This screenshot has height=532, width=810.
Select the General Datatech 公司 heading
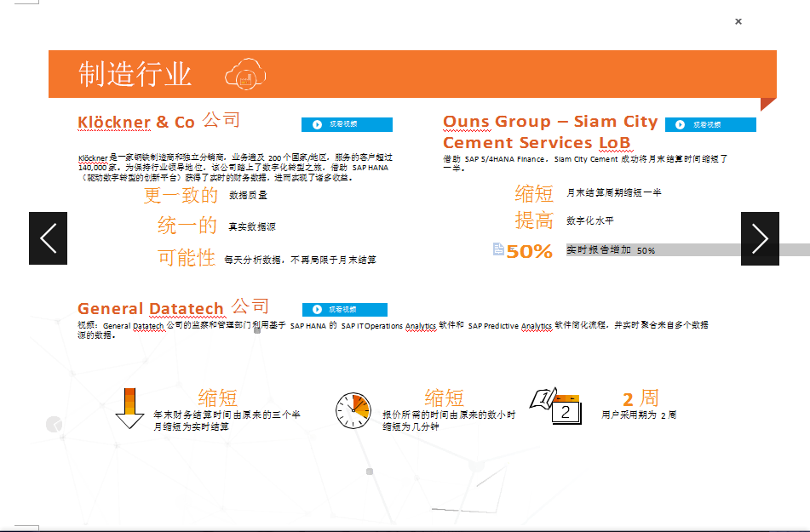pyautogui.click(x=173, y=307)
